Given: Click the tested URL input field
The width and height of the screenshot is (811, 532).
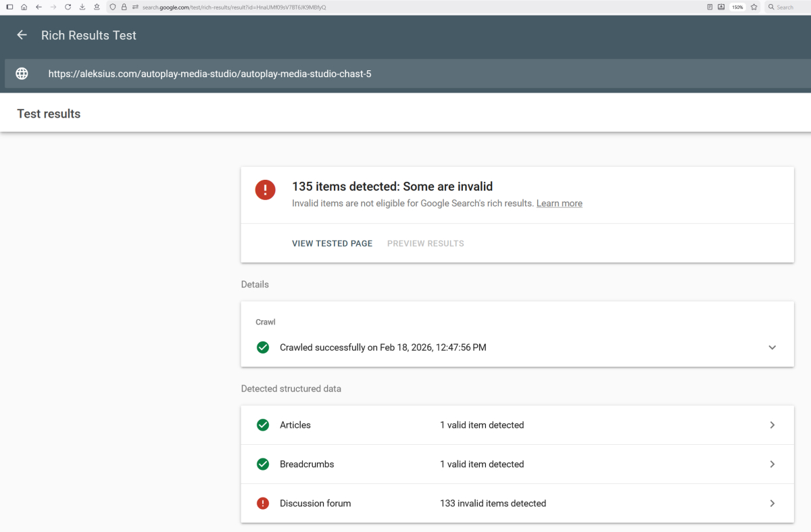Looking at the screenshot, I should pyautogui.click(x=405, y=74).
